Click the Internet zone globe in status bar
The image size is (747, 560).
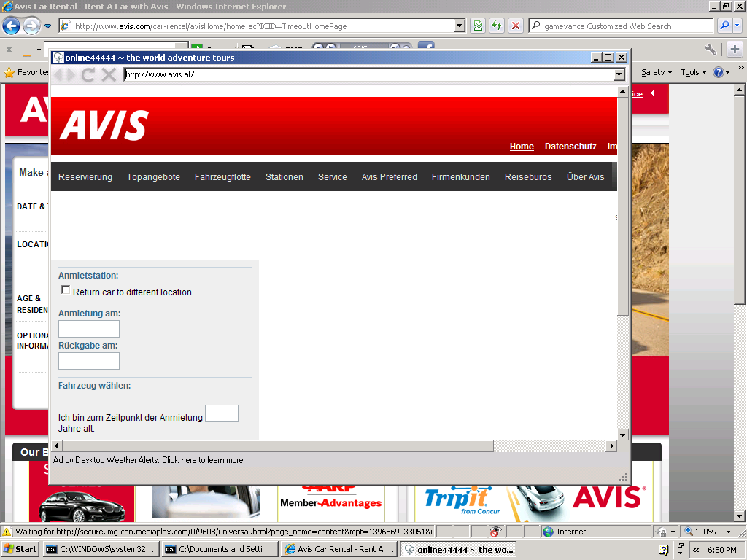click(x=549, y=532)
